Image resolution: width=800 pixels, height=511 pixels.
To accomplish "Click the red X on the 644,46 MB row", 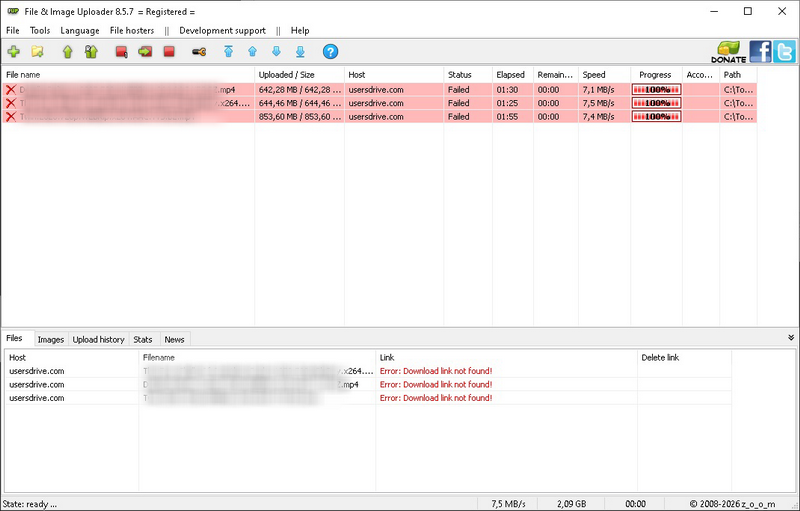I will click(11, 103).
